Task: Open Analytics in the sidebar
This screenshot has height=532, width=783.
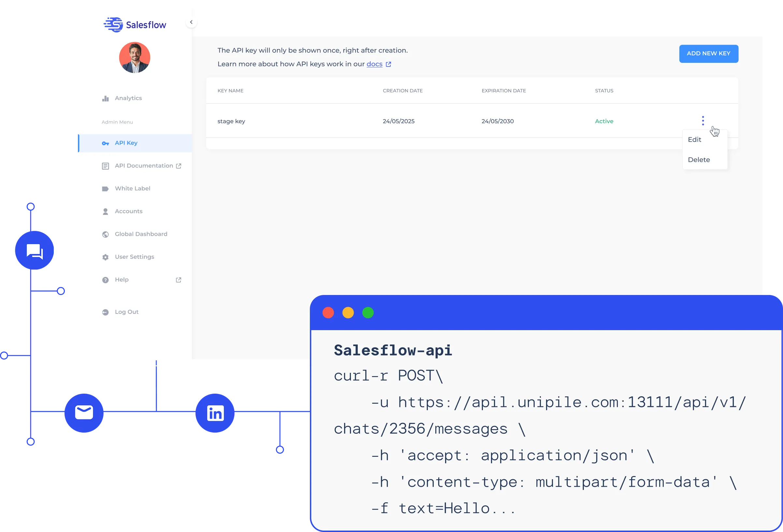Action: pos(128,98)
